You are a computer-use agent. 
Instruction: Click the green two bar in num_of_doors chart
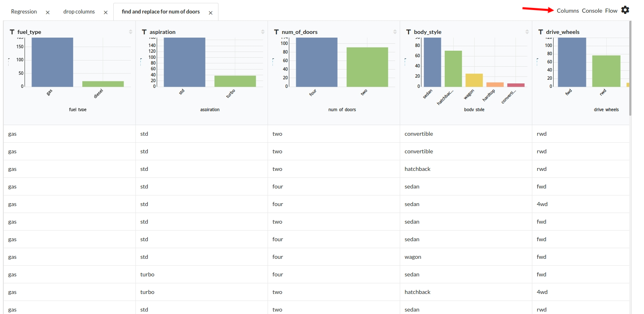367,67
